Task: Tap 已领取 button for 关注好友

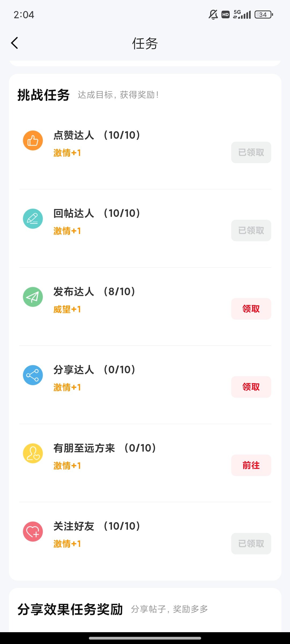Action: point(251,544)
